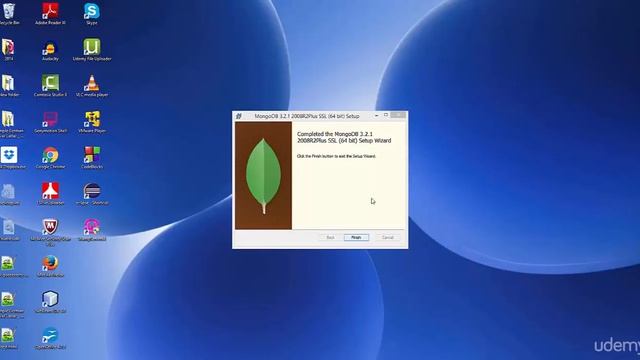Select the Adobe Reader XI desktop shortcut

[50, 14]
